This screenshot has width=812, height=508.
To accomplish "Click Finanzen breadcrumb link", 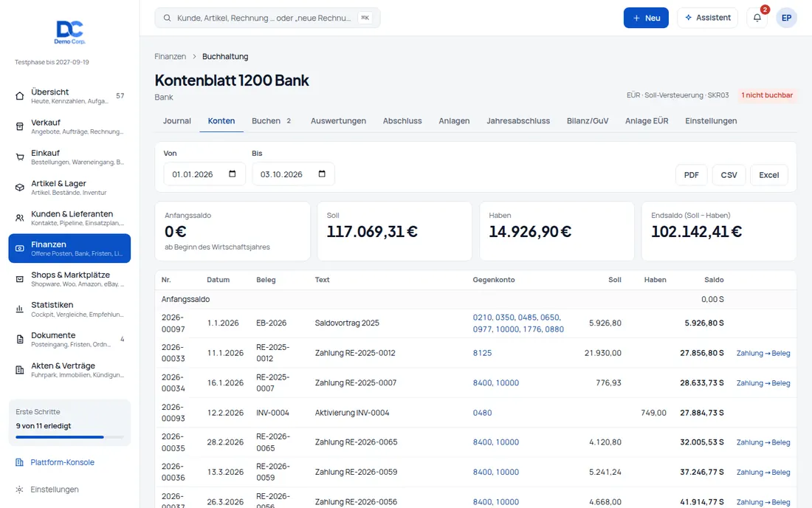I will click(170, 56).
